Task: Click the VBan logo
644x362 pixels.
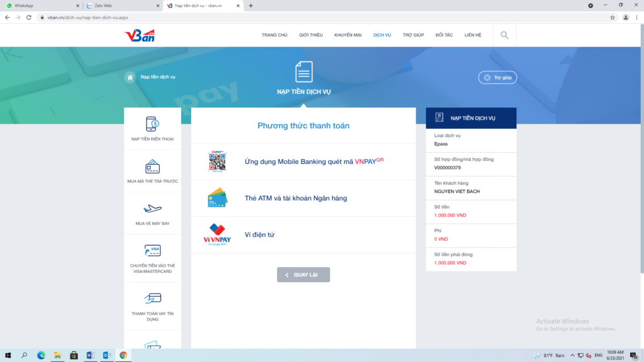Action: [140, 35]
